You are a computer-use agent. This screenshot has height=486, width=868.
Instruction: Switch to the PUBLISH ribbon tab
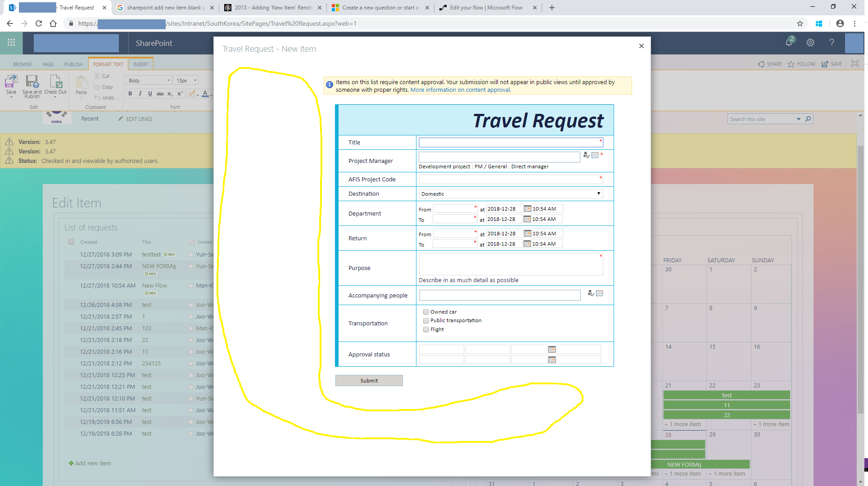[73, 64]
